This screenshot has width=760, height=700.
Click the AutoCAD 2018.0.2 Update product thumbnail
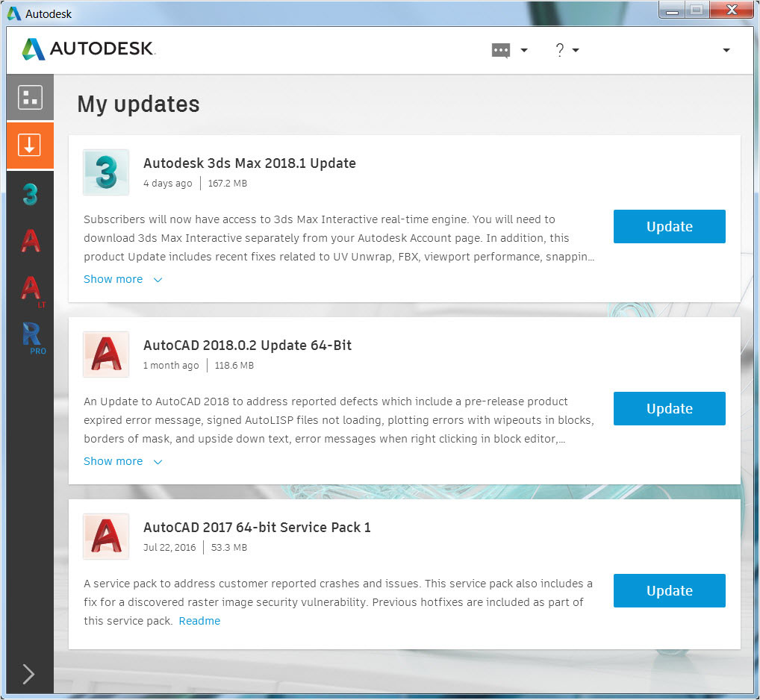106,354
